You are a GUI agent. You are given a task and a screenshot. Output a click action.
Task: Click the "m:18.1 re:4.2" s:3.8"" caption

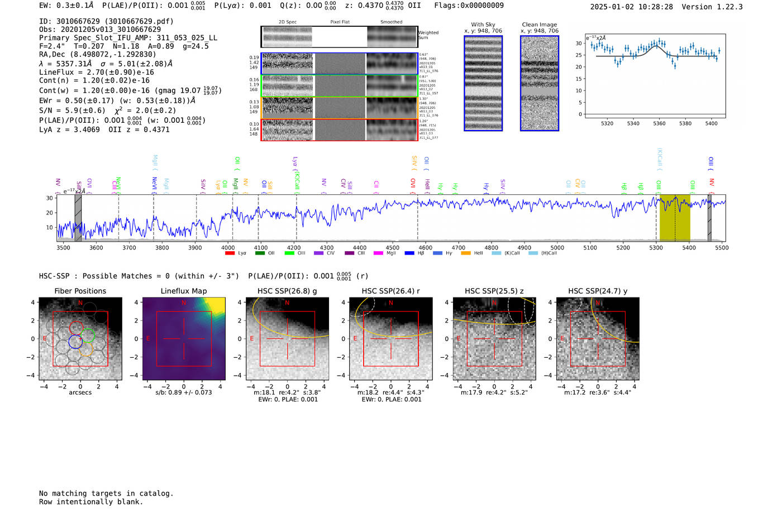coord(287,392)
